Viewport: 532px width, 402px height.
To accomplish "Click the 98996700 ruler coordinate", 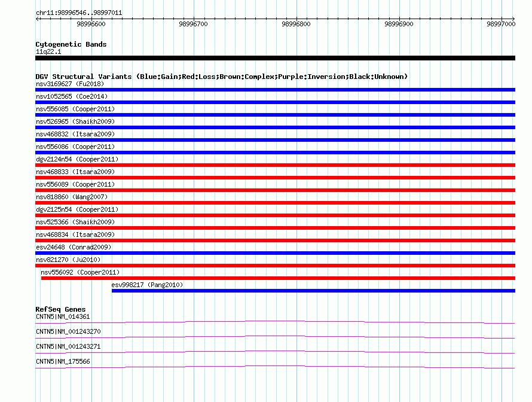I will click(x=194, y=24).
